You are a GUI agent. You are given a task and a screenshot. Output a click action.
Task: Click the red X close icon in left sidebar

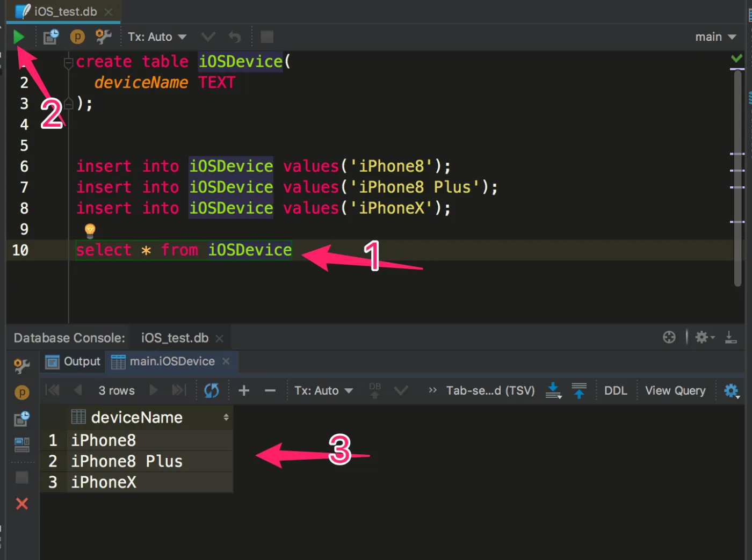pos(22,504)
